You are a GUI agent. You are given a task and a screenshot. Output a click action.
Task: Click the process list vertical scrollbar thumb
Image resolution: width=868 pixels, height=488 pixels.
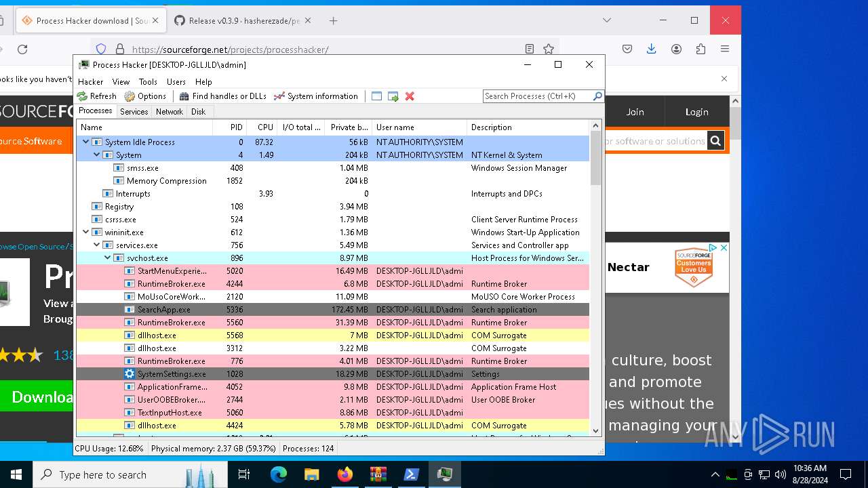click(595, 158)
